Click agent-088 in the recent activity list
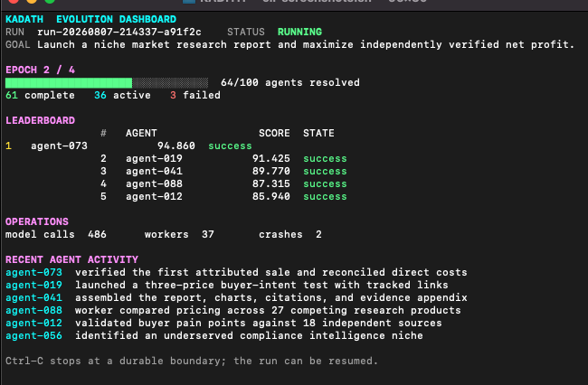 click(x=33, y=311)
